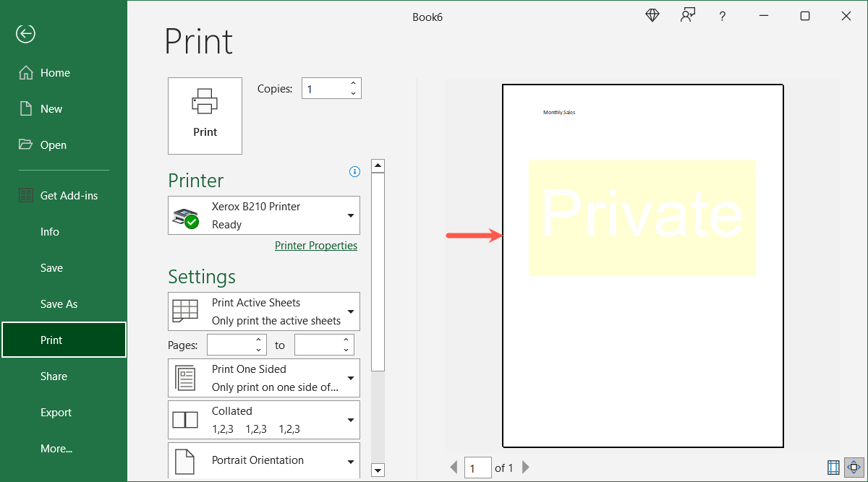
Task: Click the Copies number input field
Action: tap(325, 87)
